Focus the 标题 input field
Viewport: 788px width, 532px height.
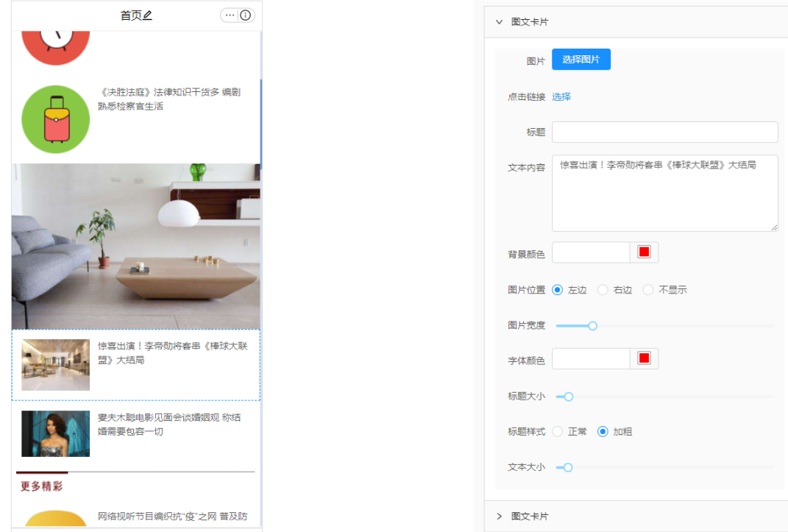665,132
